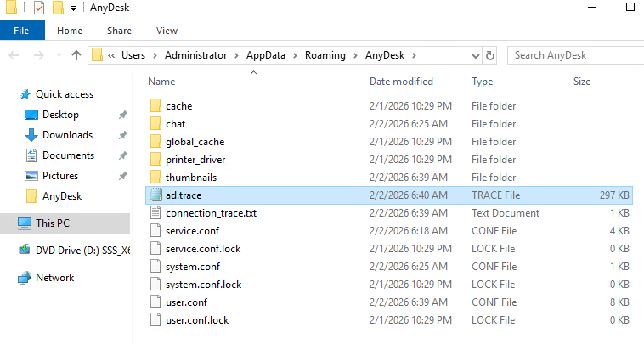Switch to the View ribbon tab
Image resolution: width=644 pixels, height=344 pixels.
[x=167, y=31]
